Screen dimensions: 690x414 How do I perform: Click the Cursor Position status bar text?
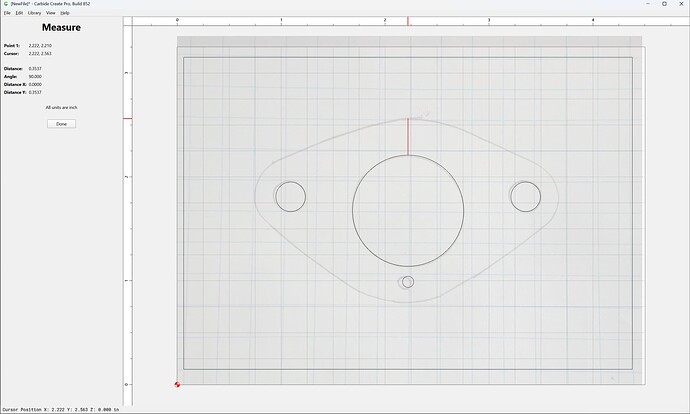pyautogui.click(x=61, y=410)
